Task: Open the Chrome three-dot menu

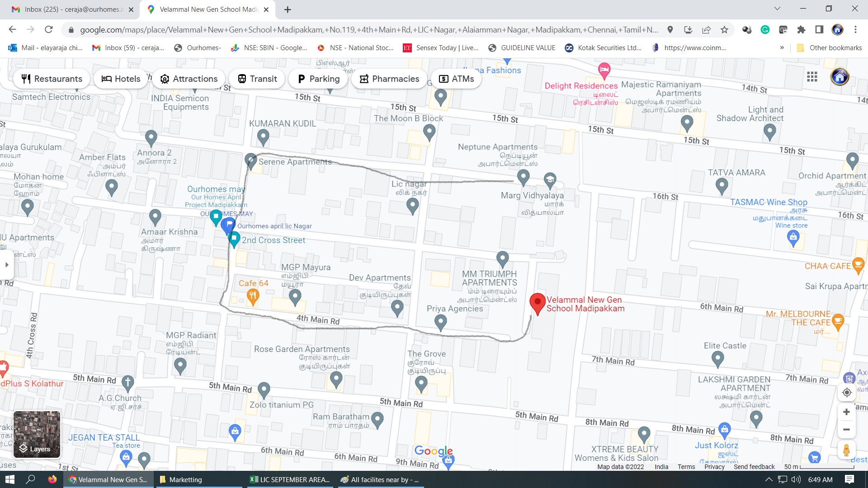Action: pos(855,30)
